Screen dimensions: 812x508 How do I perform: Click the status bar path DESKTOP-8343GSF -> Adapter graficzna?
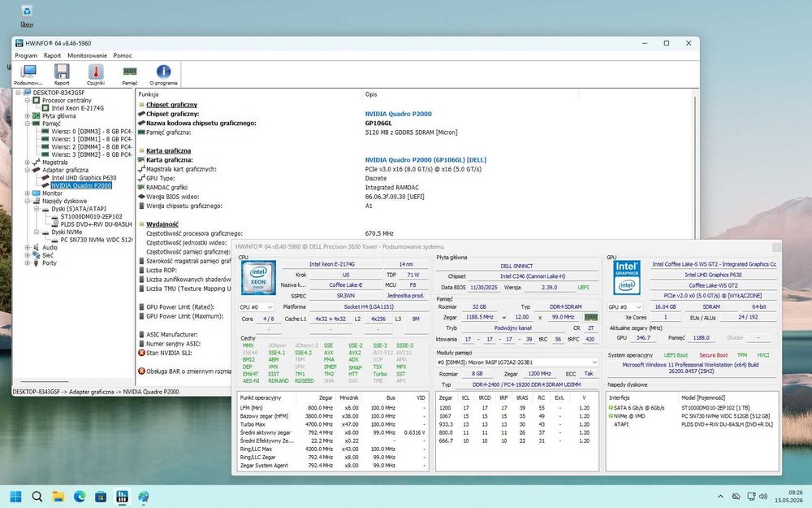click(96, 392)
